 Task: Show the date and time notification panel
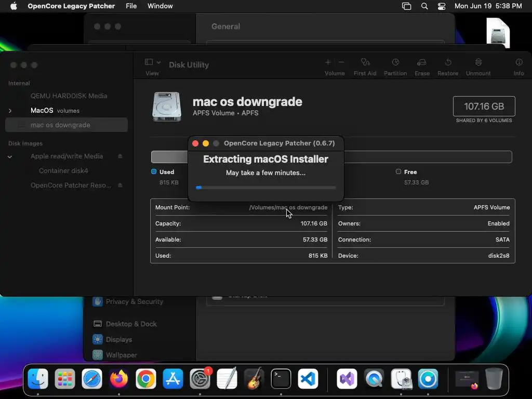488,6
